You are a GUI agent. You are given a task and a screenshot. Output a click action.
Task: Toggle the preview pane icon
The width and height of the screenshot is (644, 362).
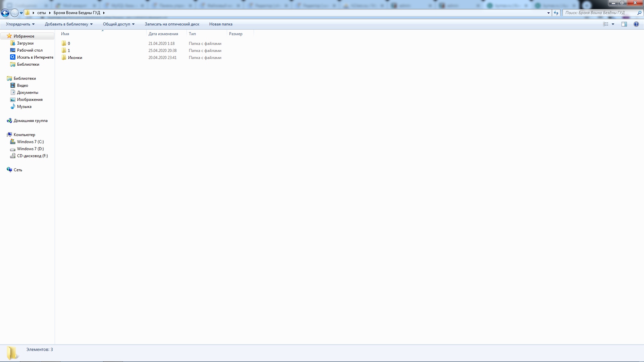[624, 24]
